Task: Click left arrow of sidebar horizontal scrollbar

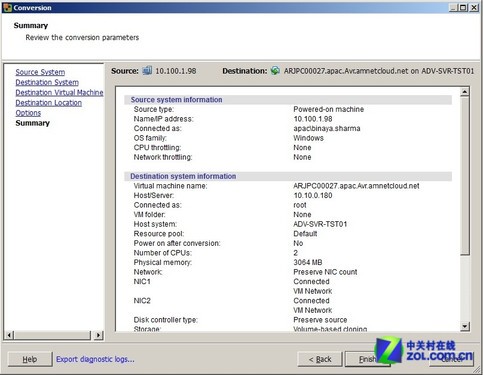Action: pyautogui.click(x=10, y=335)
